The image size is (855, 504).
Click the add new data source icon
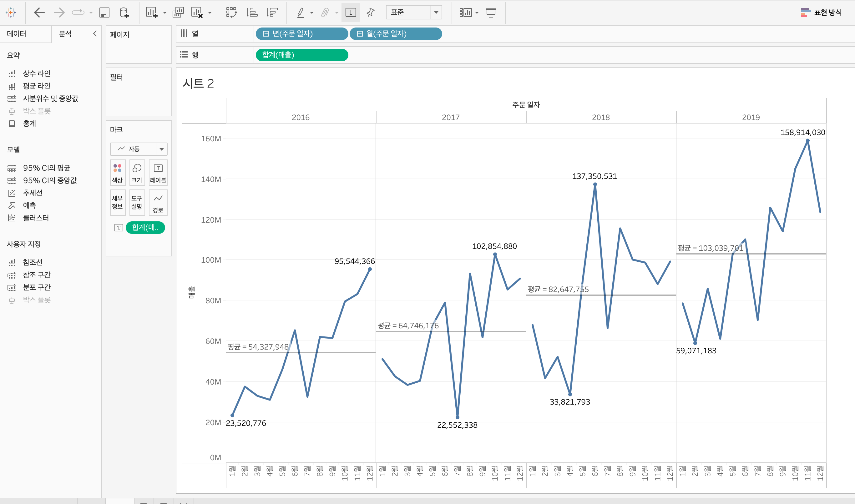click(124, 13)
